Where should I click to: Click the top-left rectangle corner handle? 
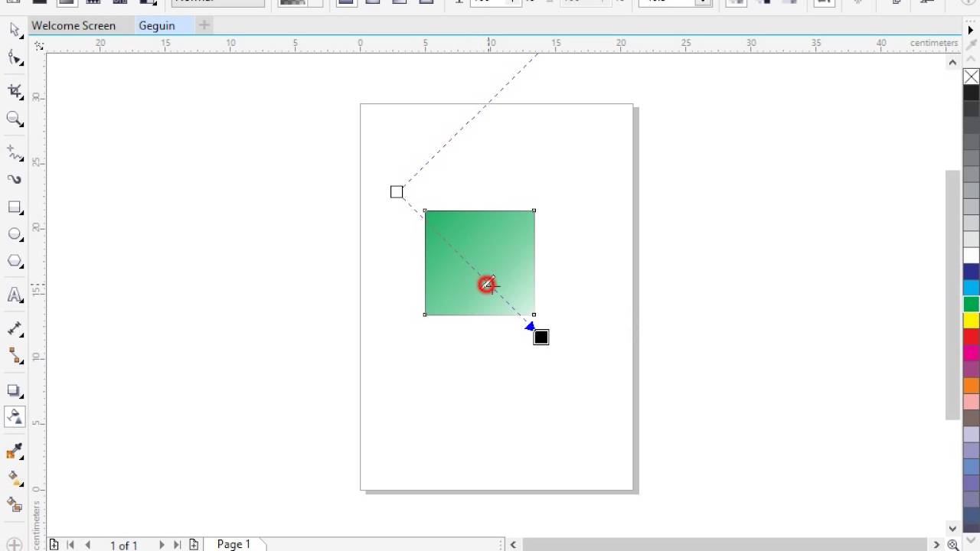pos(425,210)
